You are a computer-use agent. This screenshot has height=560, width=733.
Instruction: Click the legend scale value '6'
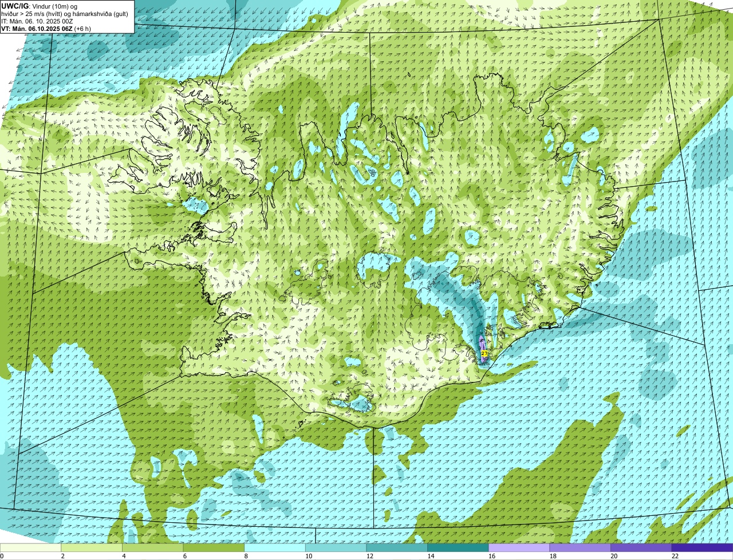185,556
